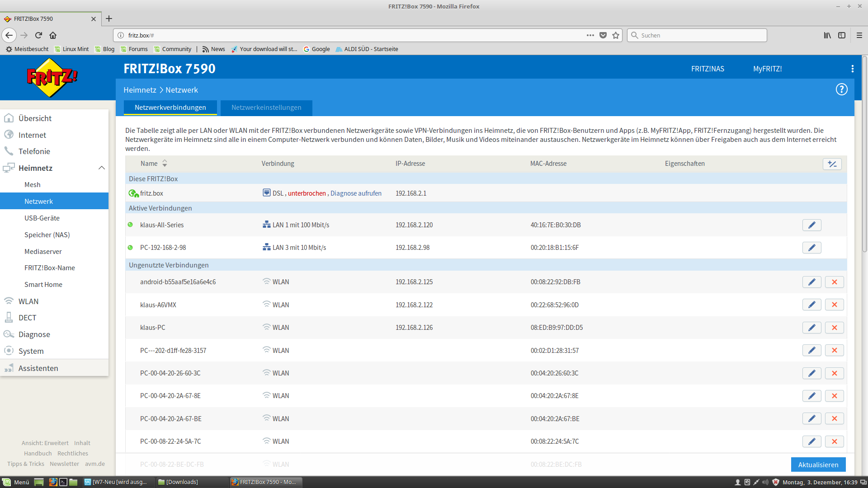Delete the PC---202-d1ff-fe28-3157 entry
This screenshot has height=488, width=868.
click(x=834, y=351)
